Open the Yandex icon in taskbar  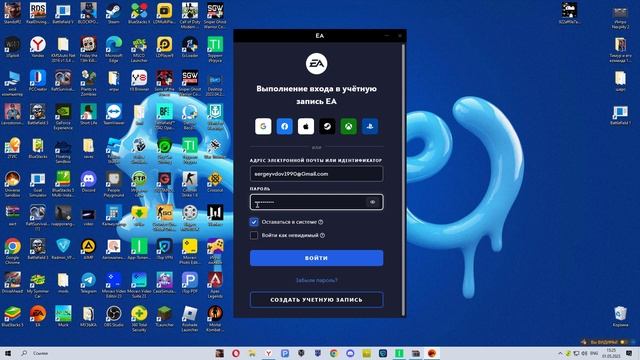click(x=269, y=353)
